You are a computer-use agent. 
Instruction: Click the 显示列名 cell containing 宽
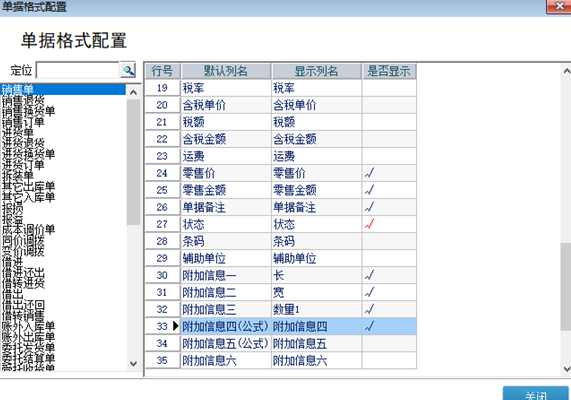pos(316,292)
